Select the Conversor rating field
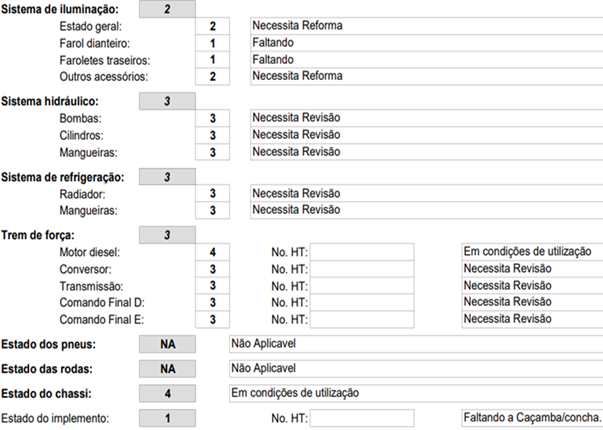603x430 pixels. pos(213,269)
